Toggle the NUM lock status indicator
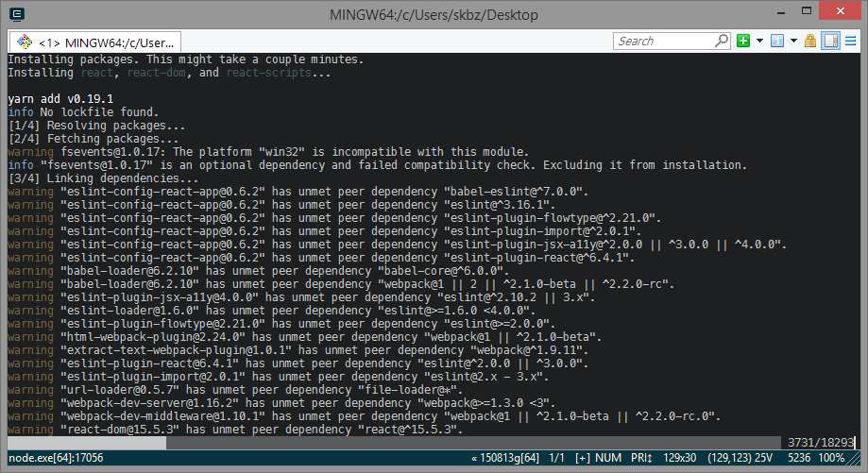The width and height of the screenshot is (868, 473). point(608,458)
